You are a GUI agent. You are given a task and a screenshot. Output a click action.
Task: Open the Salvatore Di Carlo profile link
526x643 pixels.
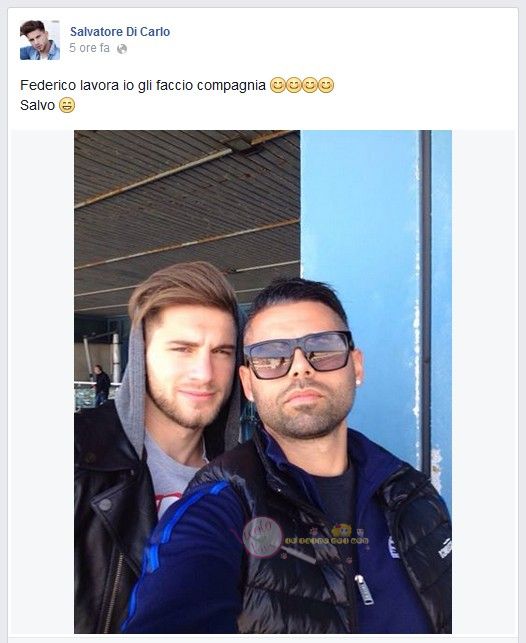120,32
